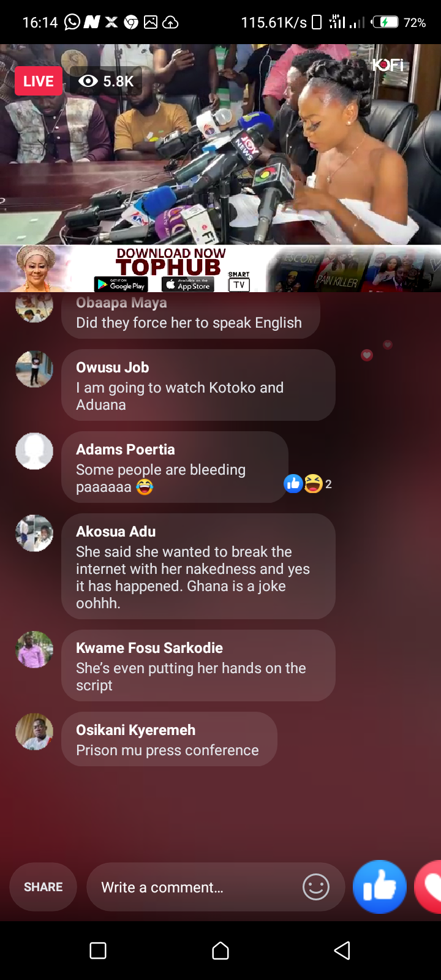Tap the TOPHUB Download Now banner

click(221, 269)
